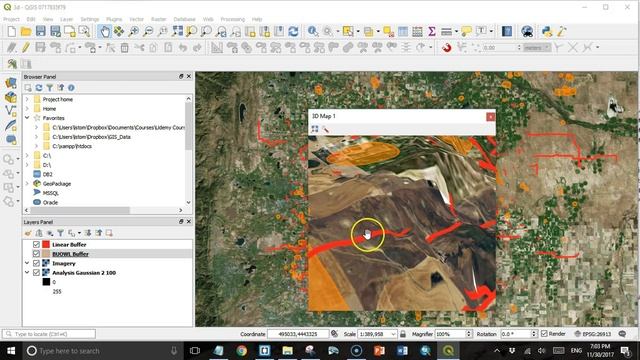Open the Processing menu
The width and height of the screenshot is (640, 360).
232,19
